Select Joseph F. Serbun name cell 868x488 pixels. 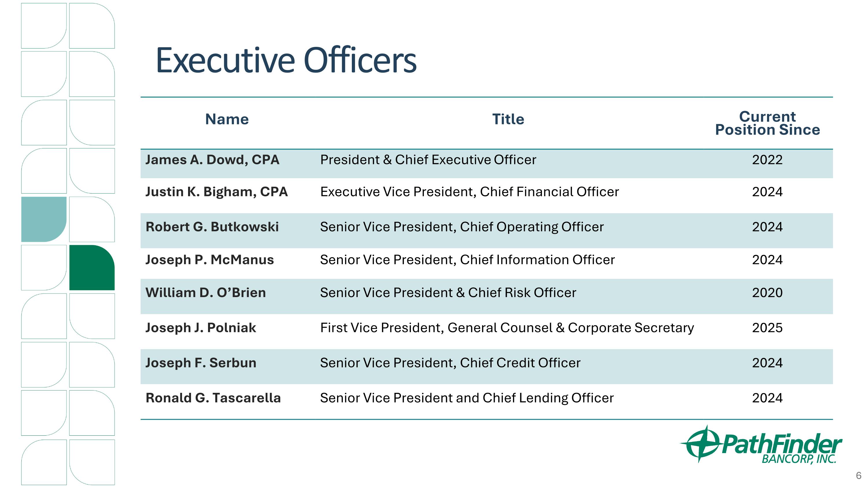(201, 363)
